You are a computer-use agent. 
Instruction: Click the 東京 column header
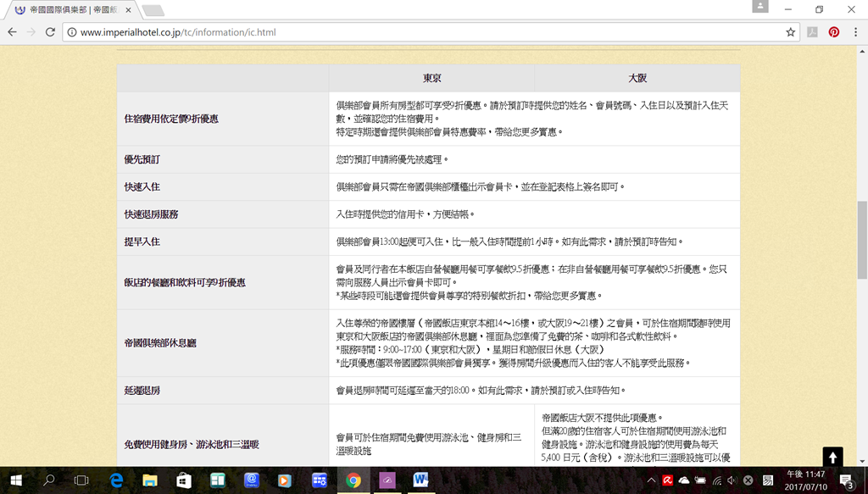click(431, 78)
